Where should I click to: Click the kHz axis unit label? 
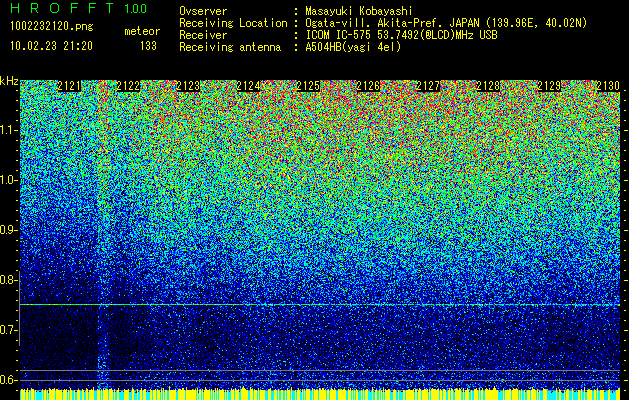tap(9, 81)
